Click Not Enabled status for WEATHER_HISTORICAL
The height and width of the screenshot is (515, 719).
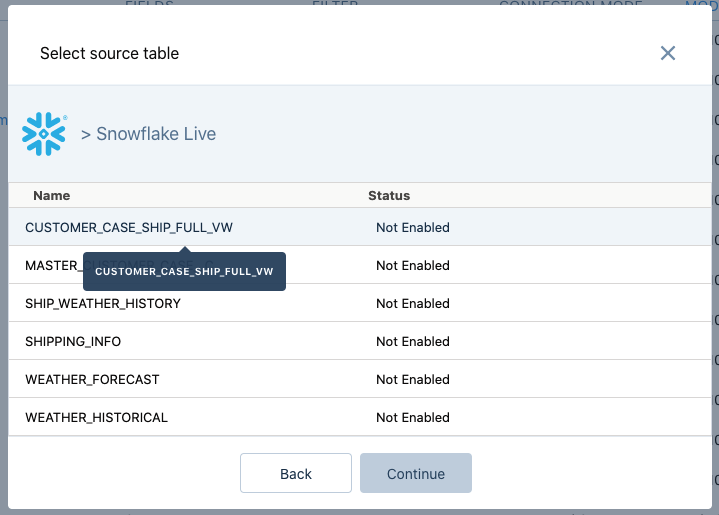coord(413,418)
